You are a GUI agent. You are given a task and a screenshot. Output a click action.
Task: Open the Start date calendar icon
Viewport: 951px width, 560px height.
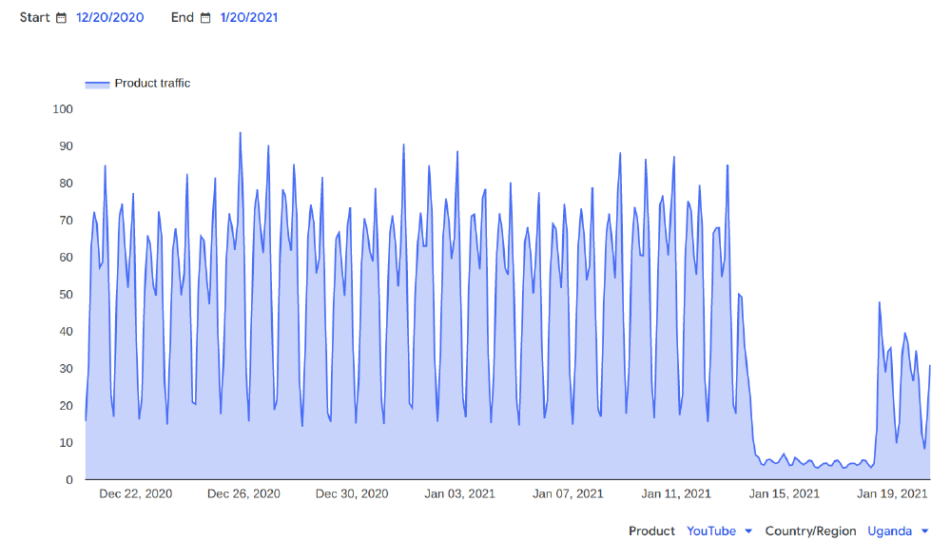(x=60, y=17)
